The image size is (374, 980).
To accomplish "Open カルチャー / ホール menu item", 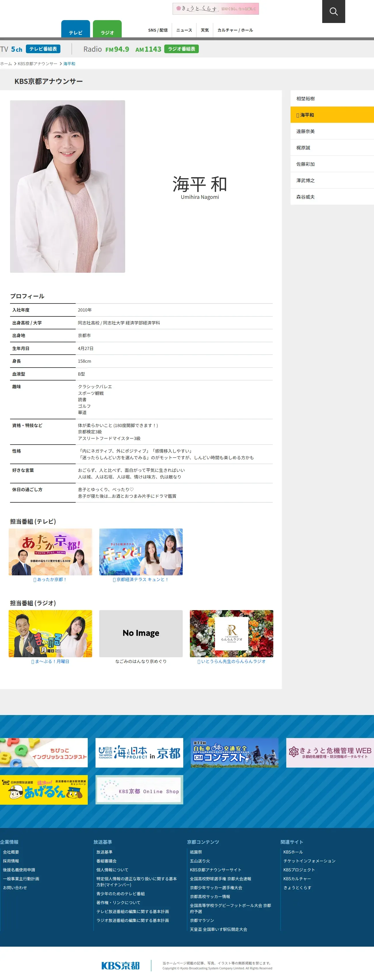I will pos(235,30).
